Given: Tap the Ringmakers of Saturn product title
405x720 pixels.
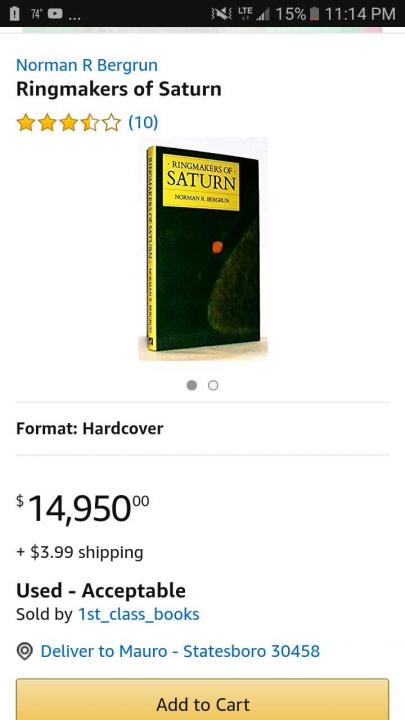Looking at the screenshot, I should click(118, 89).
